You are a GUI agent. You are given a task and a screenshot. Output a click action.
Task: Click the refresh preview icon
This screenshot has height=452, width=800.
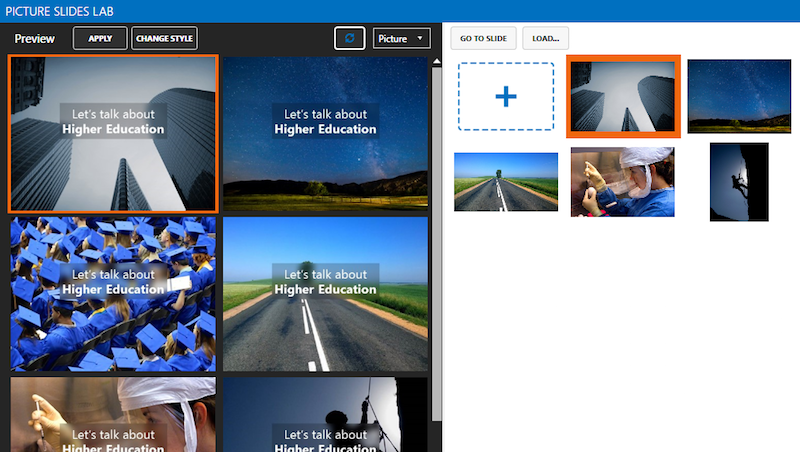[349, 38]
